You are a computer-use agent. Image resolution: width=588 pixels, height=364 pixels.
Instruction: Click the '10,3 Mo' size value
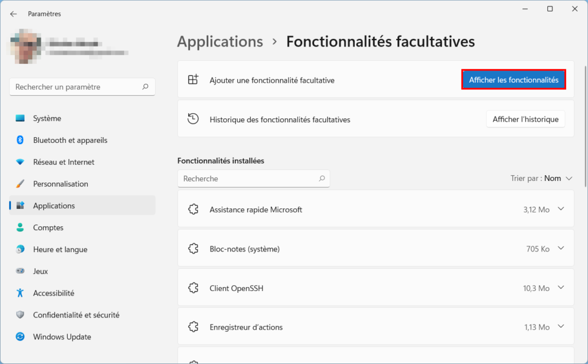point(536,288)
